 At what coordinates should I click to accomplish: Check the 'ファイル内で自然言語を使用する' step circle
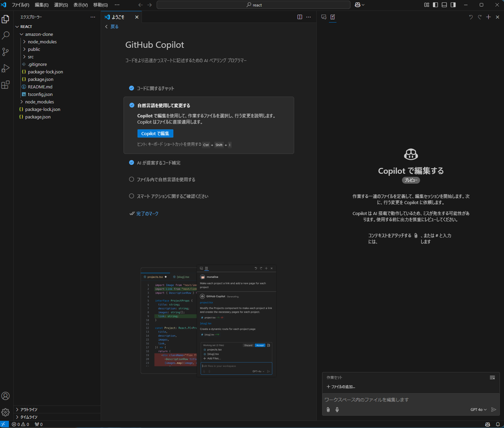[131, 179]
